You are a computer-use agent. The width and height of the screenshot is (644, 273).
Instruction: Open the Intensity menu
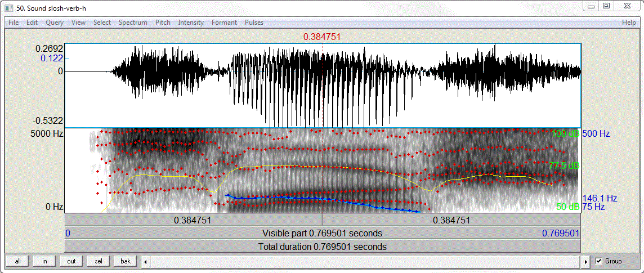[x=191, y=23]
